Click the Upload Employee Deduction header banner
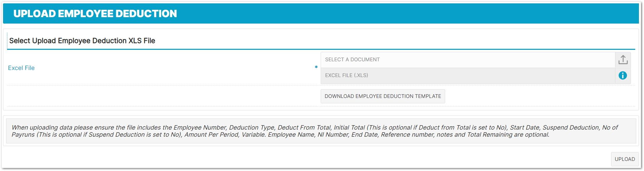The height and width of the screenshot is (171, 644). [321, 13]
